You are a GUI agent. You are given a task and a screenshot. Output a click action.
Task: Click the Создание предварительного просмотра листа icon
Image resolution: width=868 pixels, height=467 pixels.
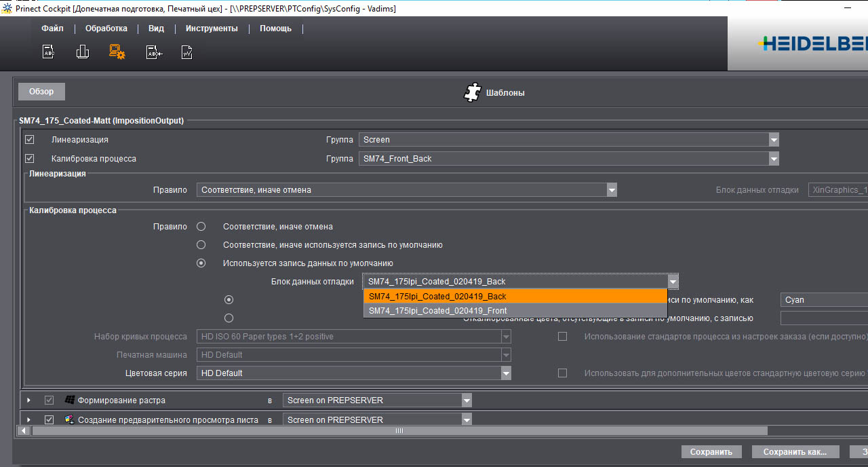tap(69, 419)
